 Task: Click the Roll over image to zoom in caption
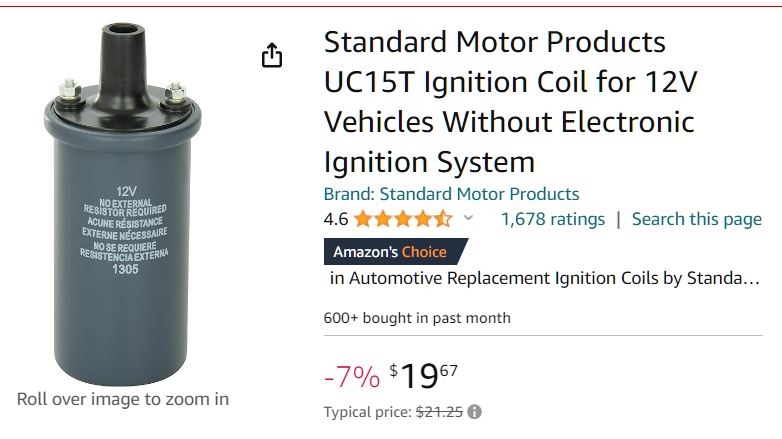point(123,399)
